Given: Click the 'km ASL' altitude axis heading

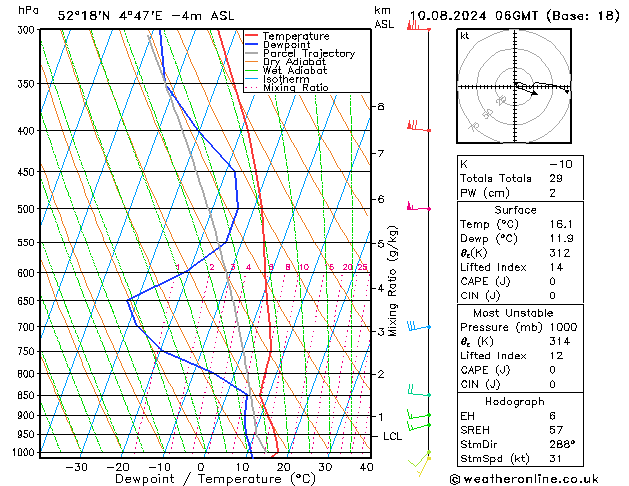Looking at the screenshot, I should [384, 17].
